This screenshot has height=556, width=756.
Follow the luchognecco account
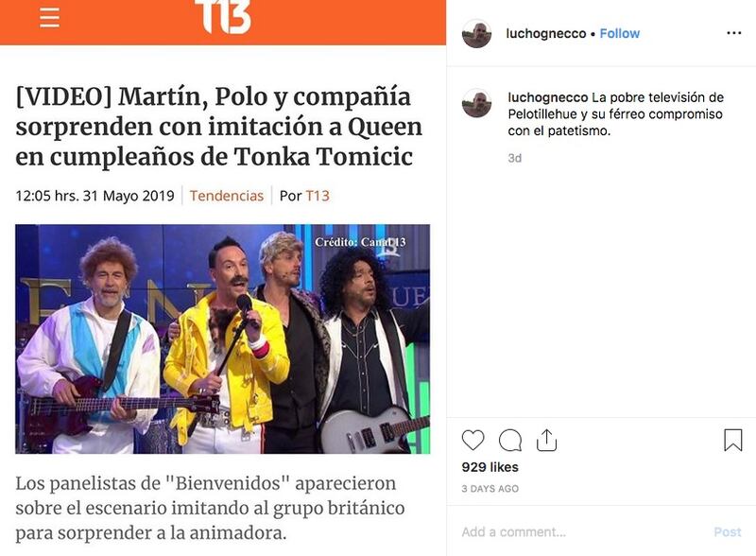[620, 33]
